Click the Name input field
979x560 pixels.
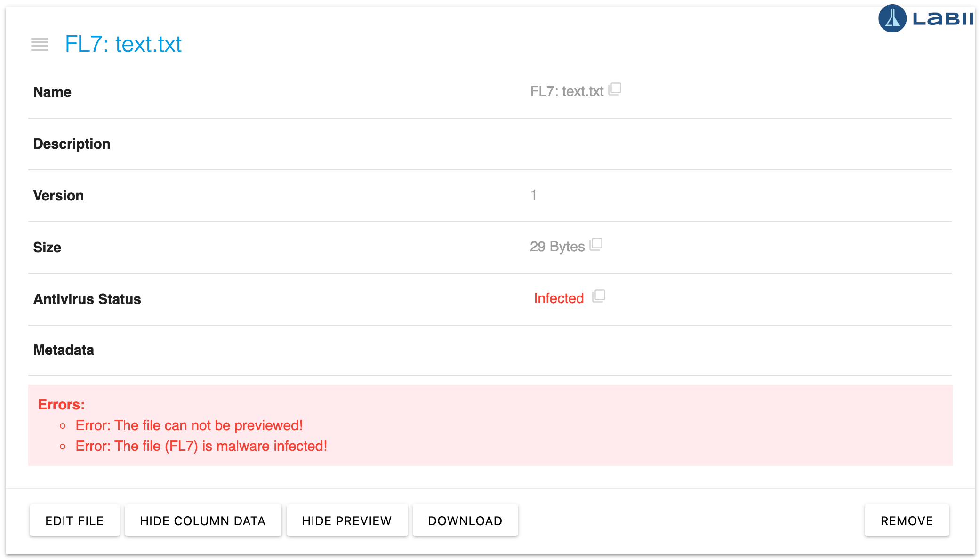tap(566, 91)
